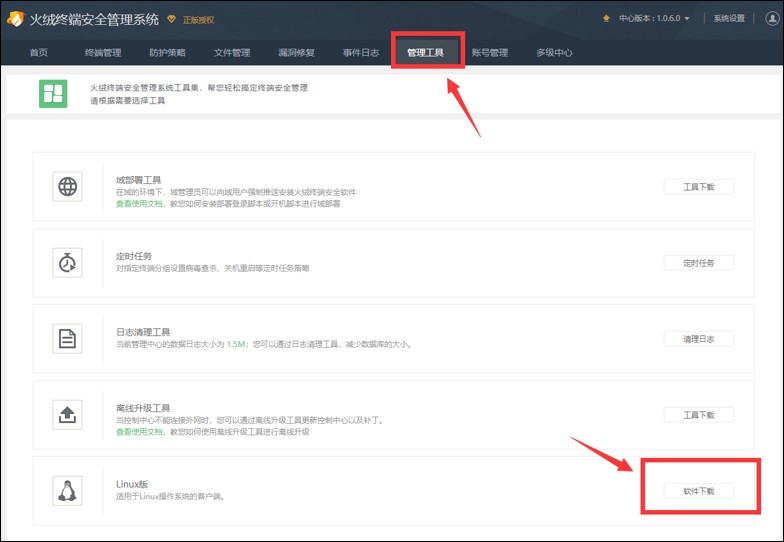Click the Linux版 heading

(132, 484)
